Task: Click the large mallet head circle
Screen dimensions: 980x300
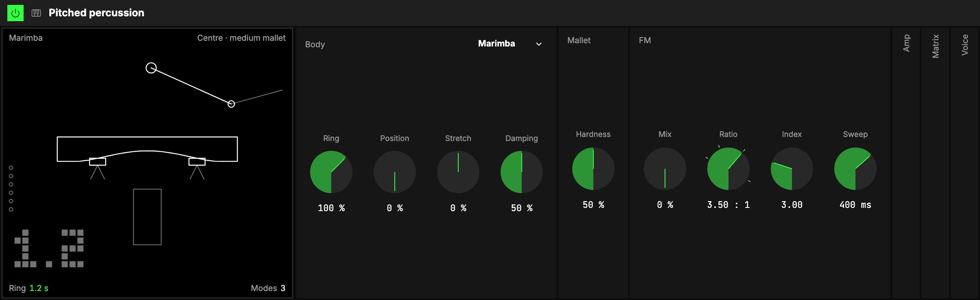Action: (x=151, y=68)
